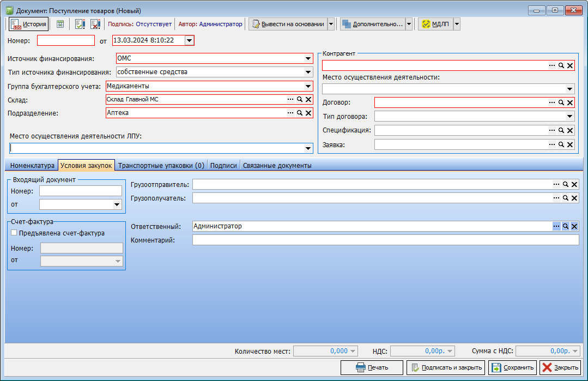Screen dimensions: 588x381
Task: Click the document sign checkmark toolbar icon
Action: (80, 24)
